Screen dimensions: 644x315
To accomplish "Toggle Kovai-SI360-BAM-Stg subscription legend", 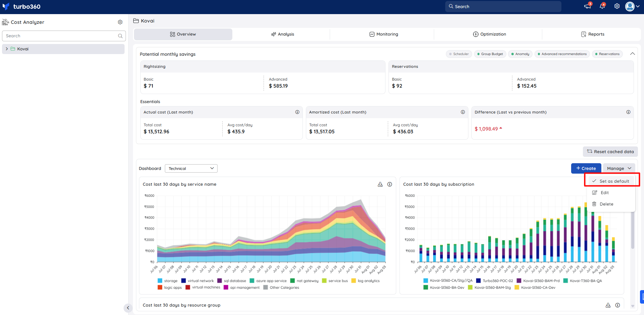I will click(x=489, y=287).
